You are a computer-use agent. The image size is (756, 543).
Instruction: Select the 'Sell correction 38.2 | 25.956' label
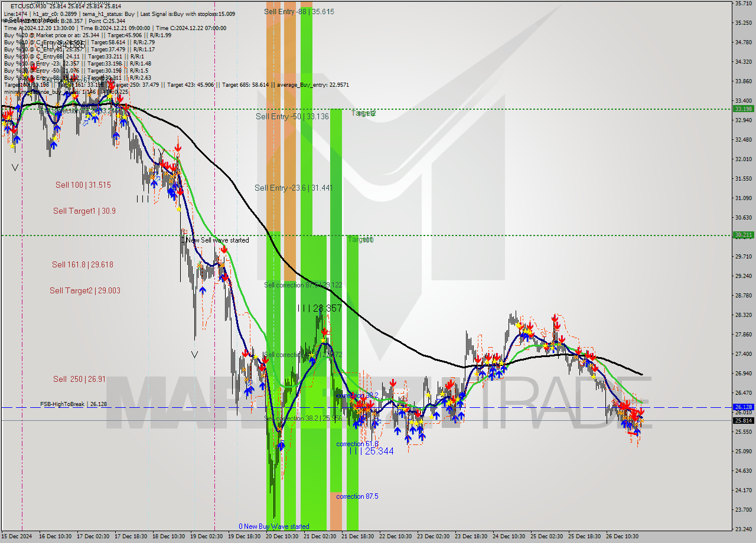303,418
